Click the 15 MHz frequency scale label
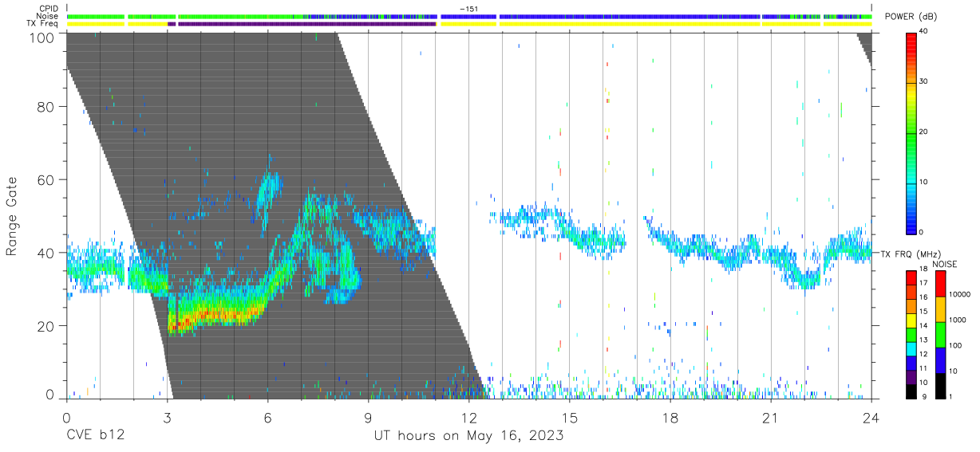 coord(924,311)
